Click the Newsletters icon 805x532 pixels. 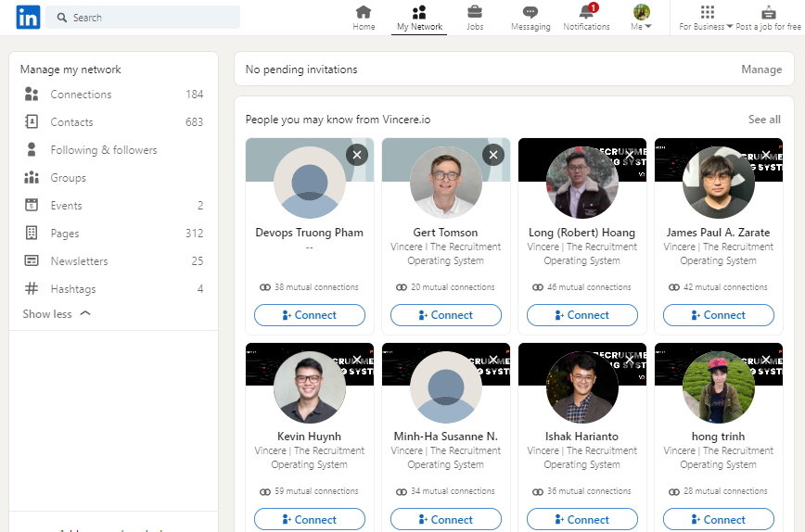pos(32,260)
